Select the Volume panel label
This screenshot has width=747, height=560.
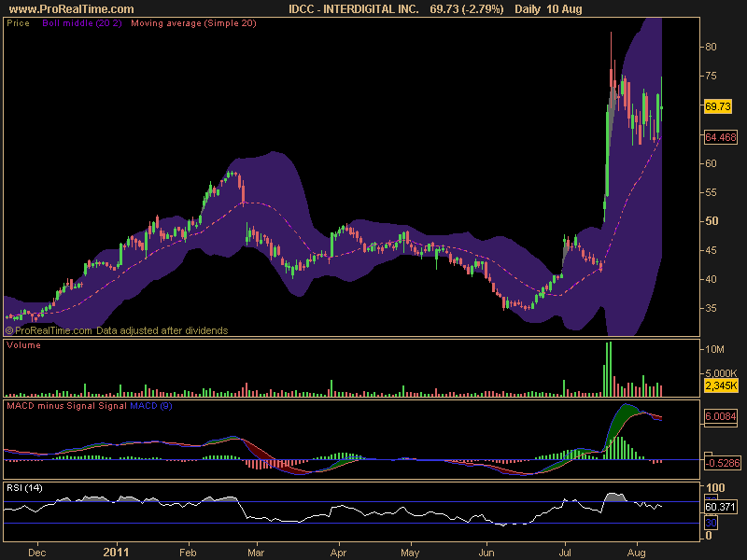point(23,345)
